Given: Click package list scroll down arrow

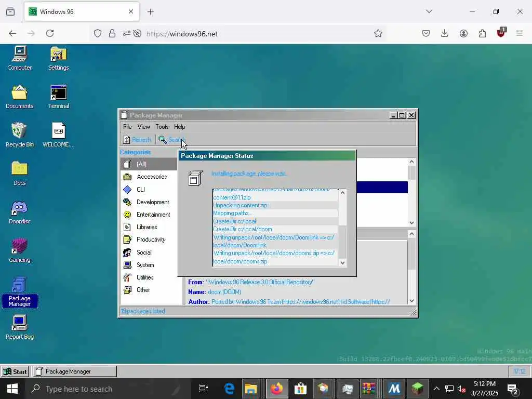Looking at the screenshot, I should coord(411,223).
